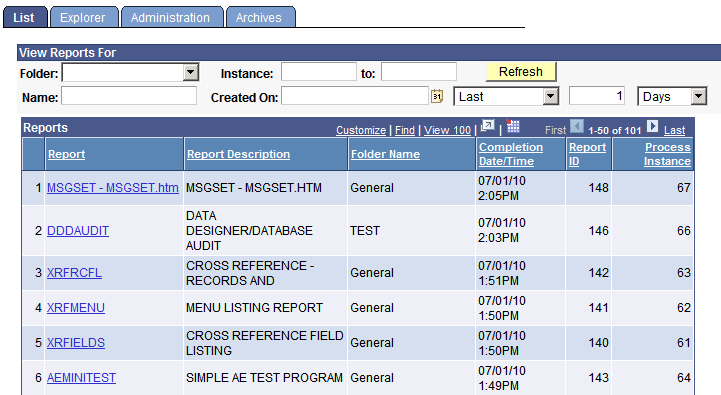Click the Created On date field
The image size is (721, 395).
(355, 96)
